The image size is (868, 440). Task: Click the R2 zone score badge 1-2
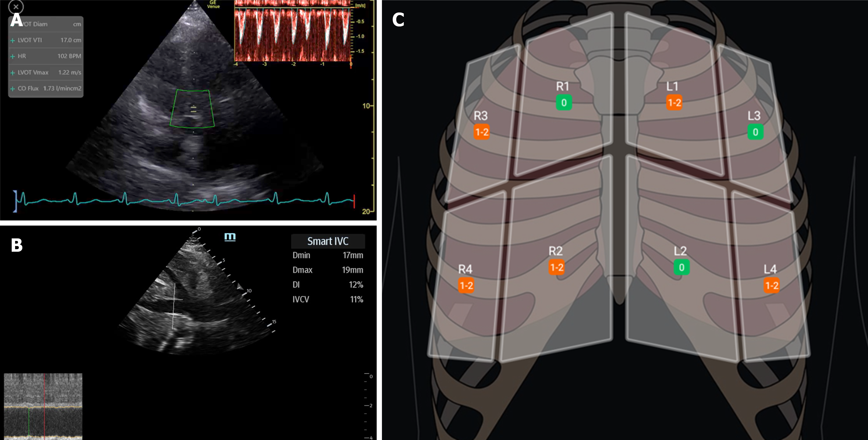click(557, 267)
